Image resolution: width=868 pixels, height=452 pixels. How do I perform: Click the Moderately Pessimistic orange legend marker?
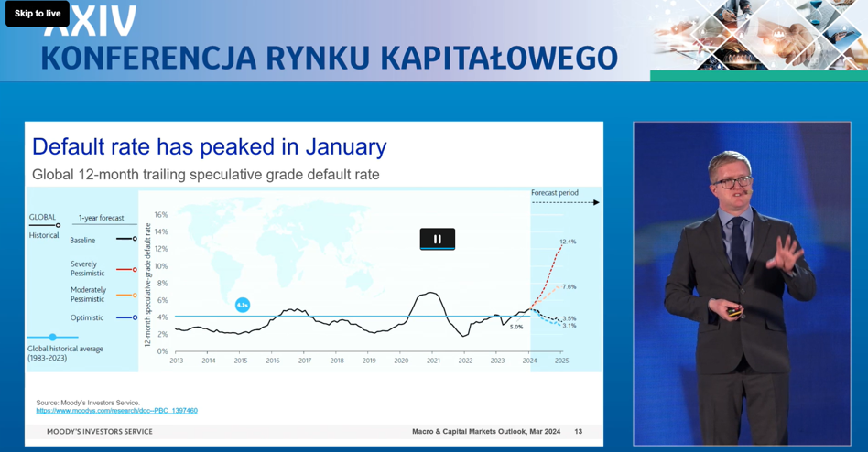[x=135, y=295]
